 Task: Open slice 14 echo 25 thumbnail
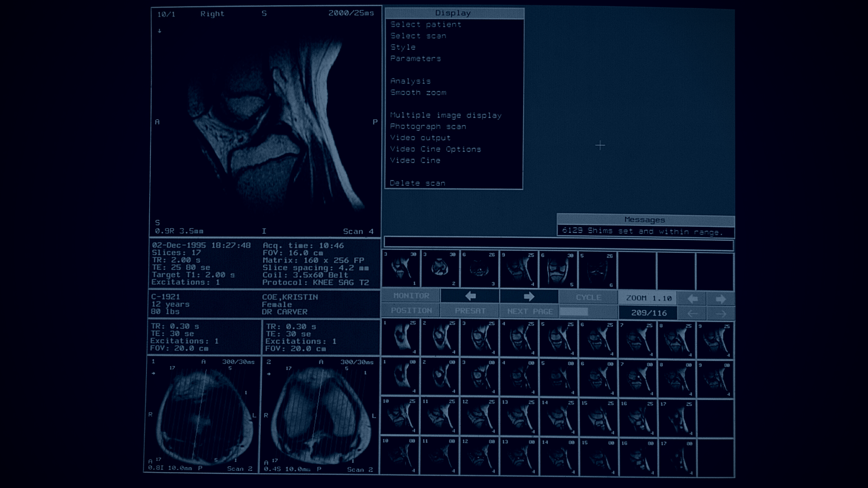558,418
